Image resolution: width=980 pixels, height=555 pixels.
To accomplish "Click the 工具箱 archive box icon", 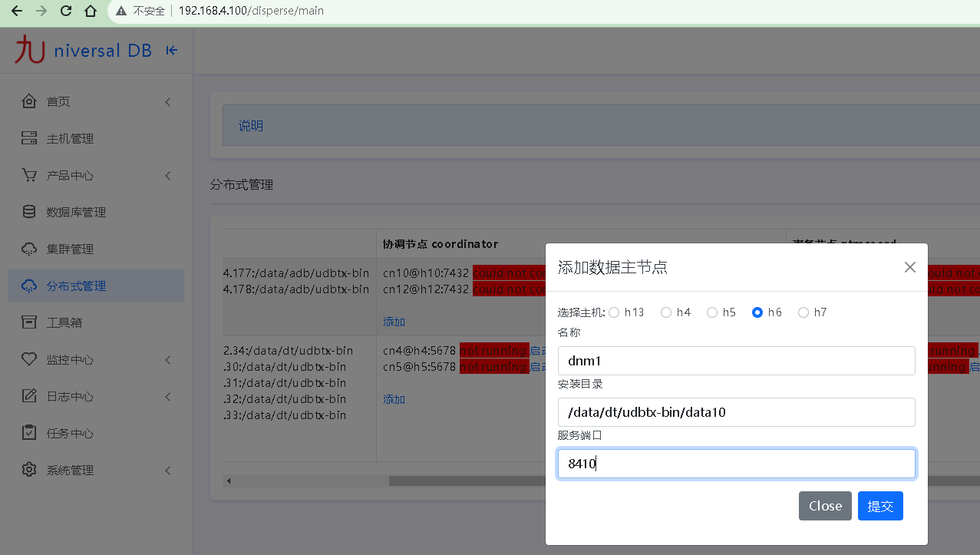I will point(29,322).
